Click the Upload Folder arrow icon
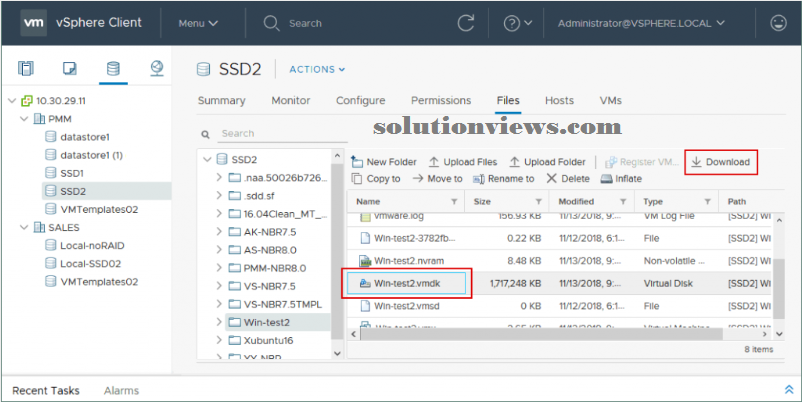 (x=515, y=162)
